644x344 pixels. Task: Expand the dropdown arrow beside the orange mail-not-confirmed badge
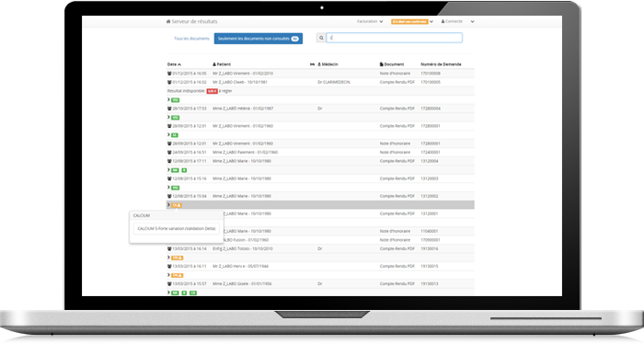[x=431, y=22]
